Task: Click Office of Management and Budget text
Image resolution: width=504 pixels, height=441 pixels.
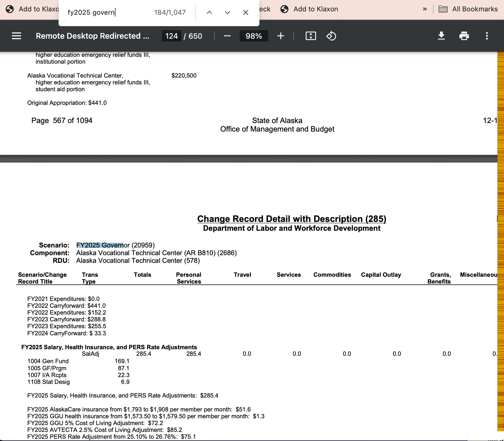Action: (x=277, y=129)
